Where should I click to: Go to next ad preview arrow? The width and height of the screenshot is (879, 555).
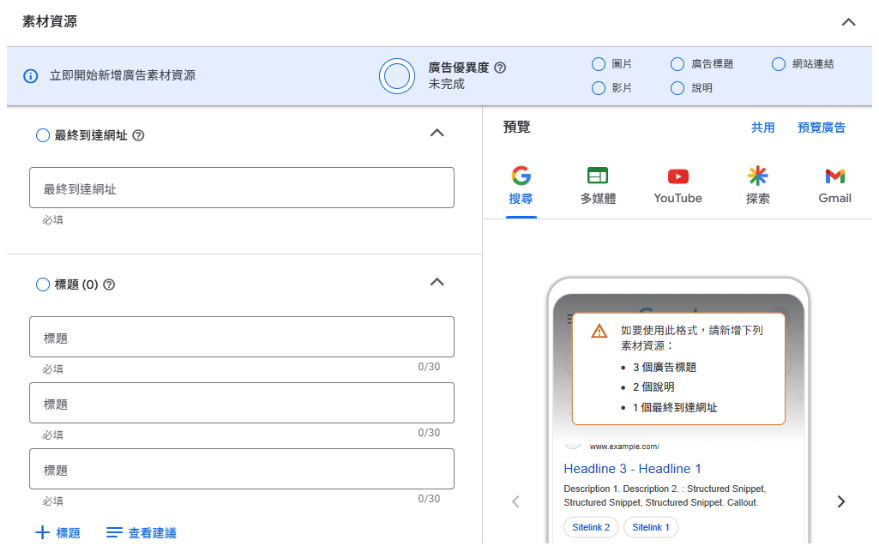point(840,501)
